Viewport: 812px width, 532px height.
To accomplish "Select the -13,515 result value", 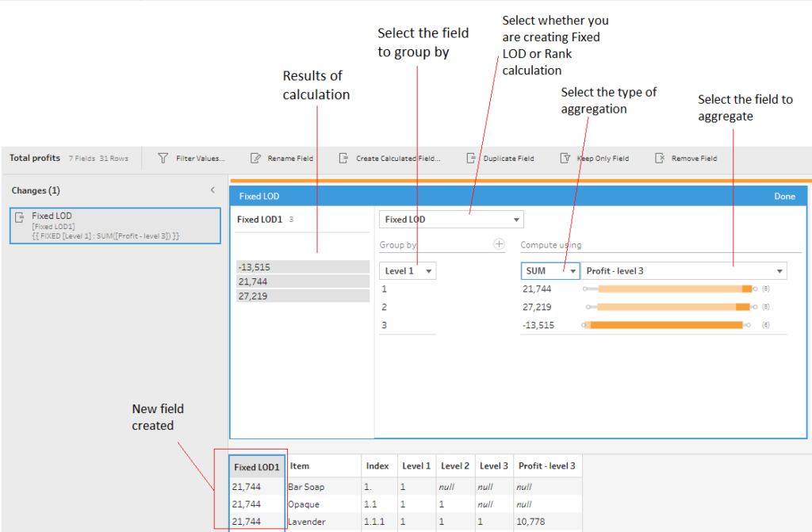I will (303, 267).
